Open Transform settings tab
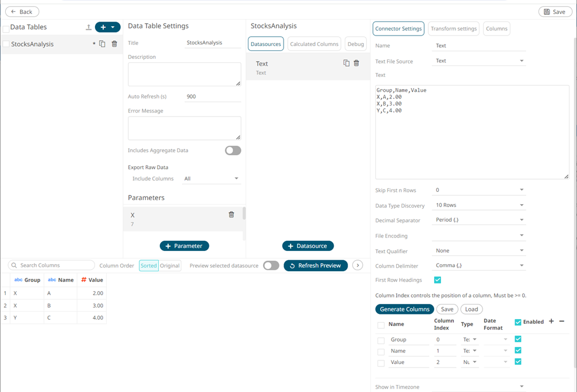Image resolution: width=577 pixels, height=392 pixels. 454,29
